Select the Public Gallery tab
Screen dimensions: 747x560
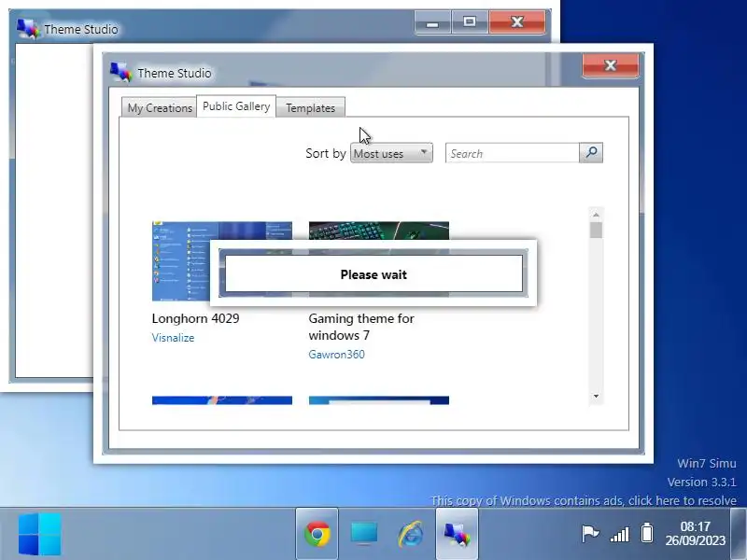236,106
